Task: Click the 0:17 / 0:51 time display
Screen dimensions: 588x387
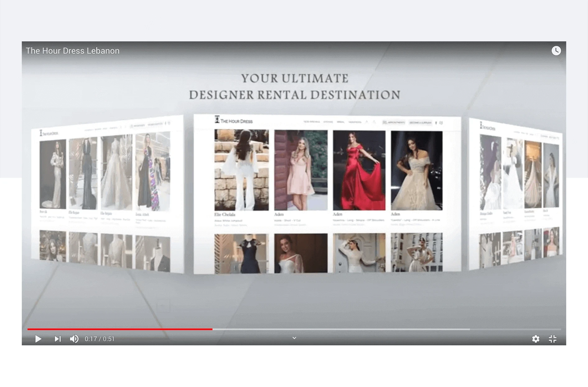Action: tap(100, 339)
